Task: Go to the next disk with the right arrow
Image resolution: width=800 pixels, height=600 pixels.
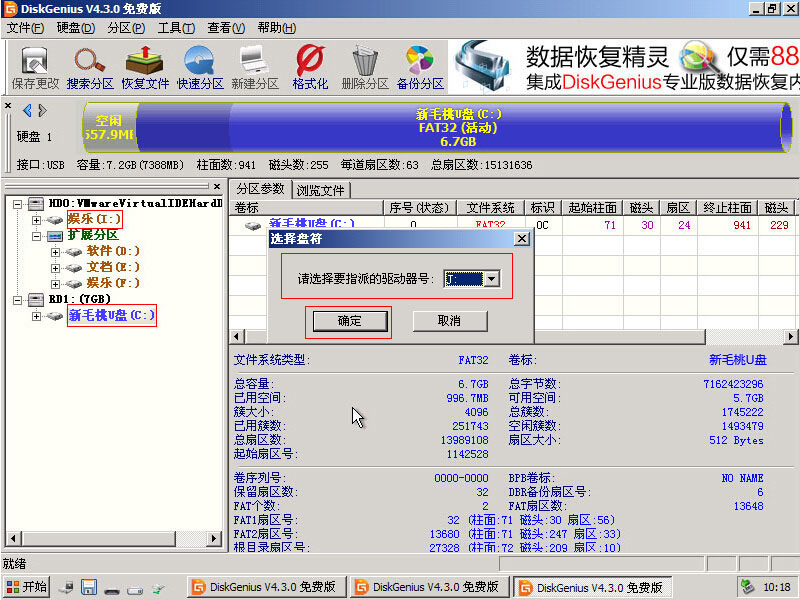Action: coord(42,110)
